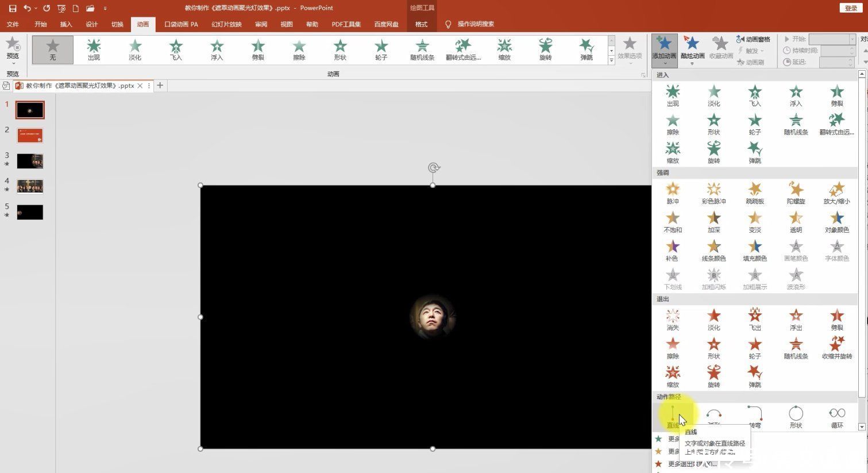Pick the 浮出 exit effect
The image size is (868, 473).
[x=796, y=320]
